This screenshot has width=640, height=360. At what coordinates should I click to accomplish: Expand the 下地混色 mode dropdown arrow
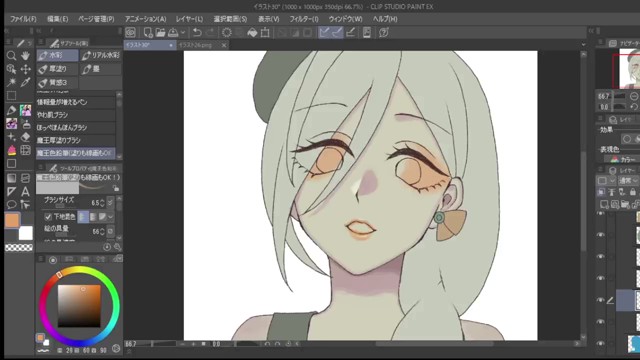point(111,217)
